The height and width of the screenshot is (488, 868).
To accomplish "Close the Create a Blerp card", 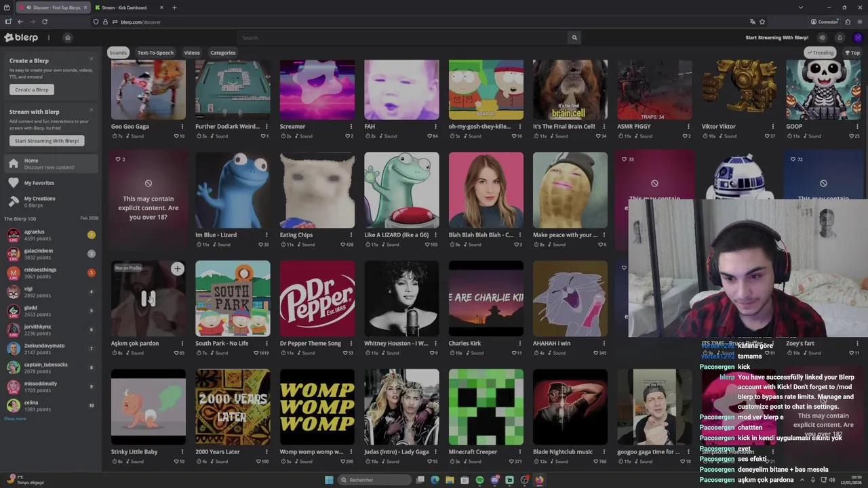I will point(92,58).
